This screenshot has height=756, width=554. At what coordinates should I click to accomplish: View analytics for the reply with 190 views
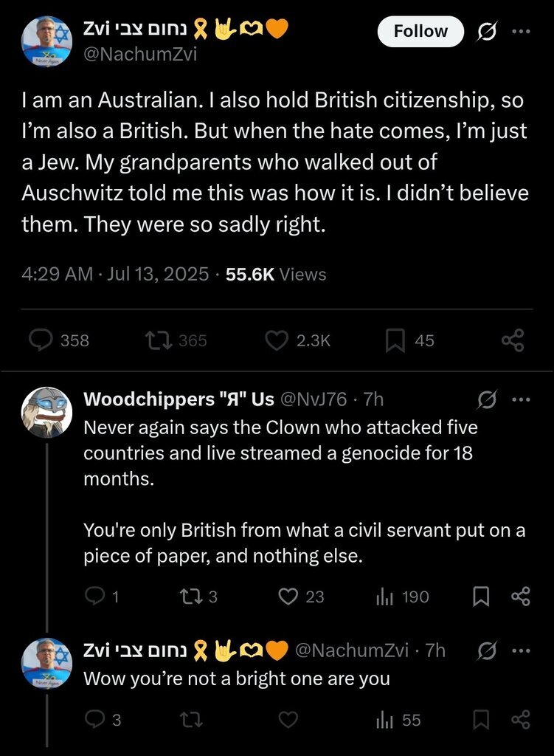[x=385, y=597]
